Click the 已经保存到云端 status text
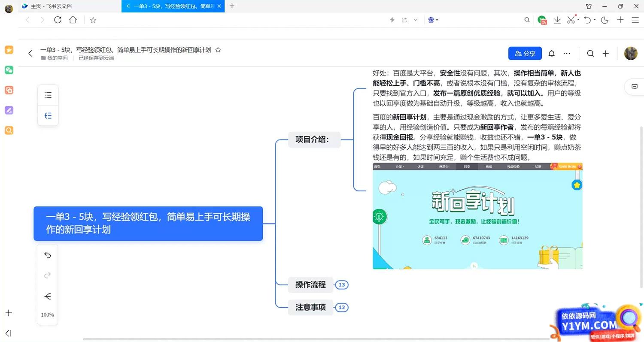The height and width of the screenshot is (342, 644). point(96,58)
